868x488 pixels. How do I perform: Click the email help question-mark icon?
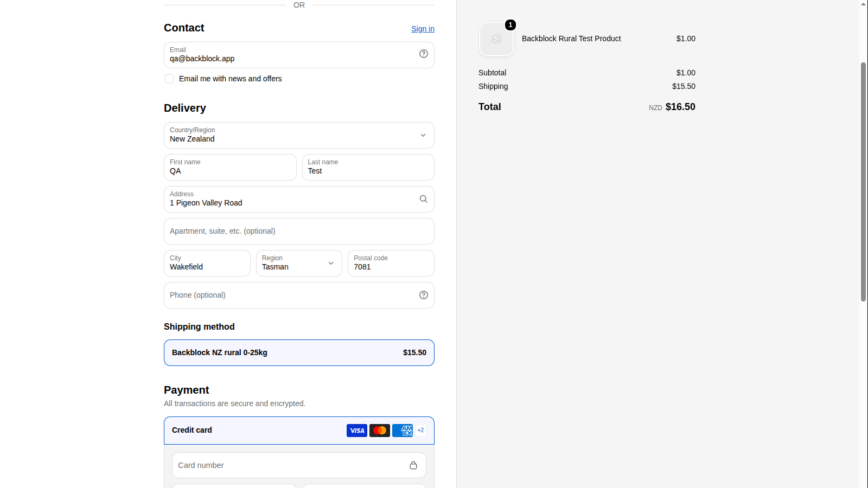tap(424, 54)
